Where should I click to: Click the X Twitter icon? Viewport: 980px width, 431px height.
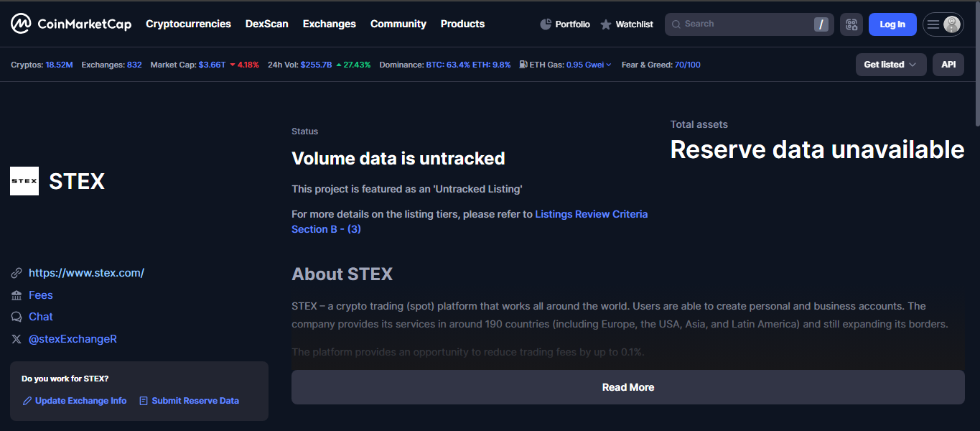tap(17, 339)
